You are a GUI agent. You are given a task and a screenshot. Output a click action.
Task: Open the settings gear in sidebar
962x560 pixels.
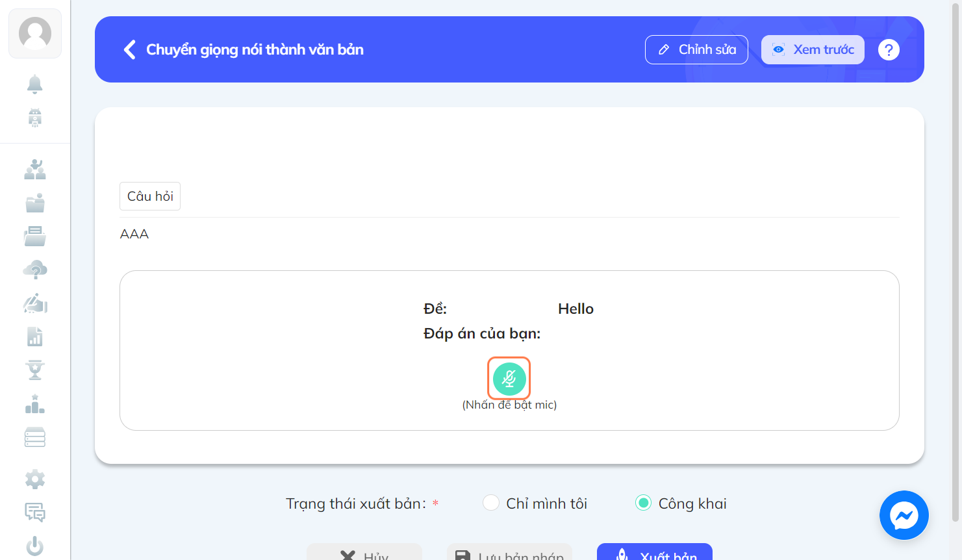(x=35, y=479)
